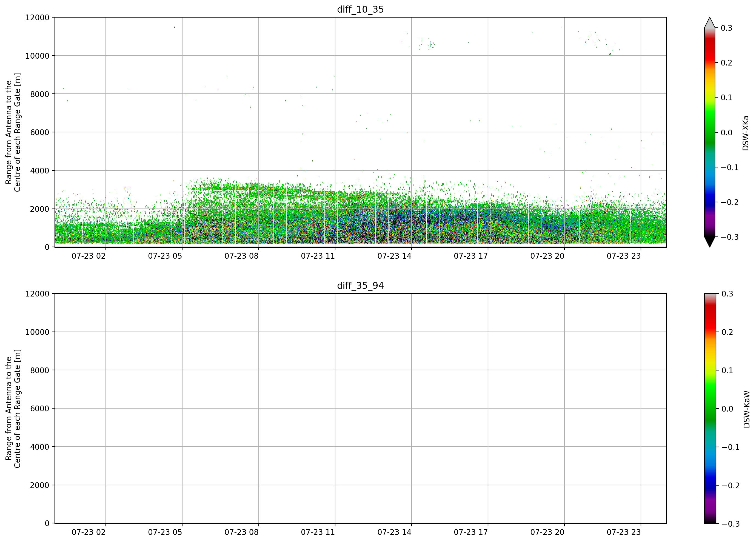Viewport: 756px width, 542px height.
Task: Click the 07-23 08 tick label under diff_10_35
Action: (242, 256)
